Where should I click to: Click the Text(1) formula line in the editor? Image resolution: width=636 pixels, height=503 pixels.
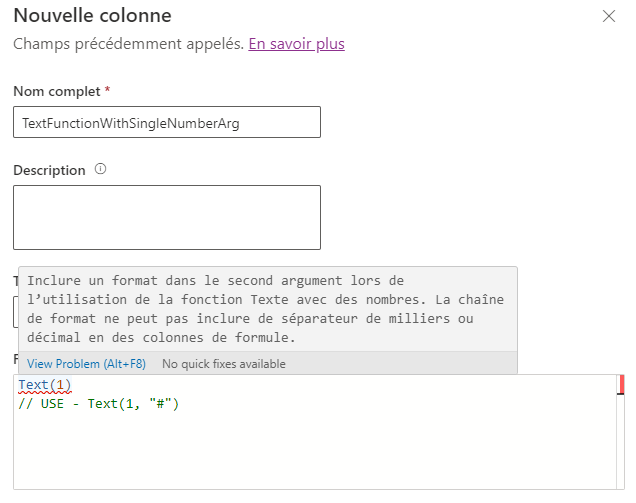(x=45, y=385)
